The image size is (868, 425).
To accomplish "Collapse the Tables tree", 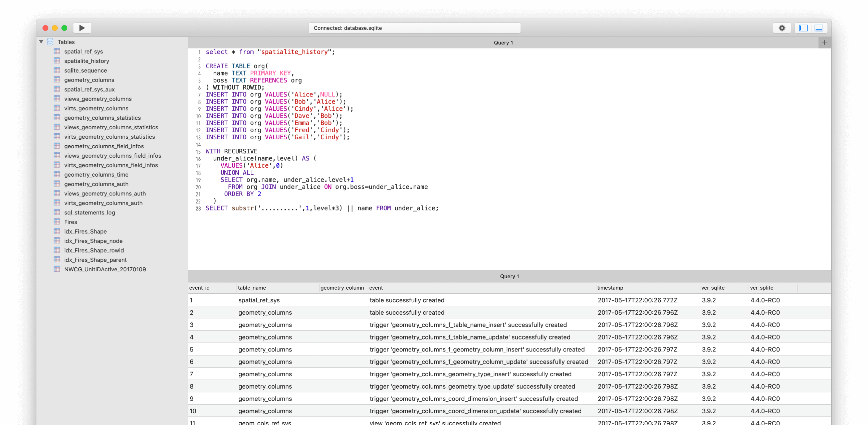I will click(x=41, y=42).
